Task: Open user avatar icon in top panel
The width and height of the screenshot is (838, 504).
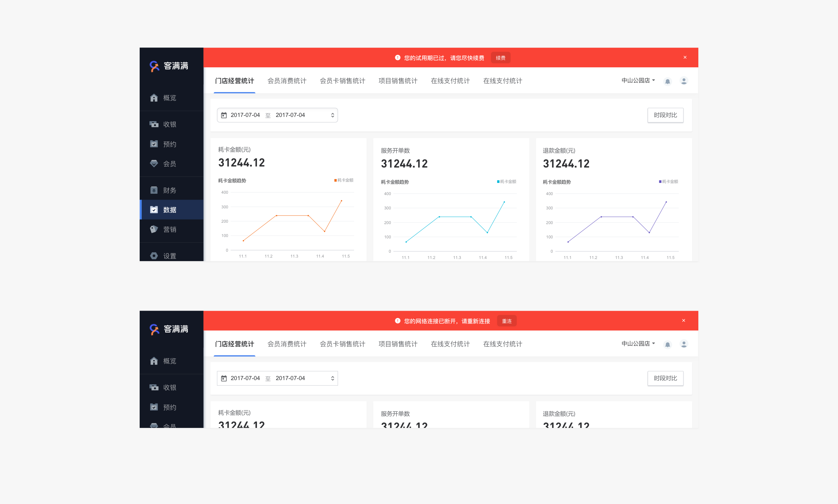Action: click(684, 81)
